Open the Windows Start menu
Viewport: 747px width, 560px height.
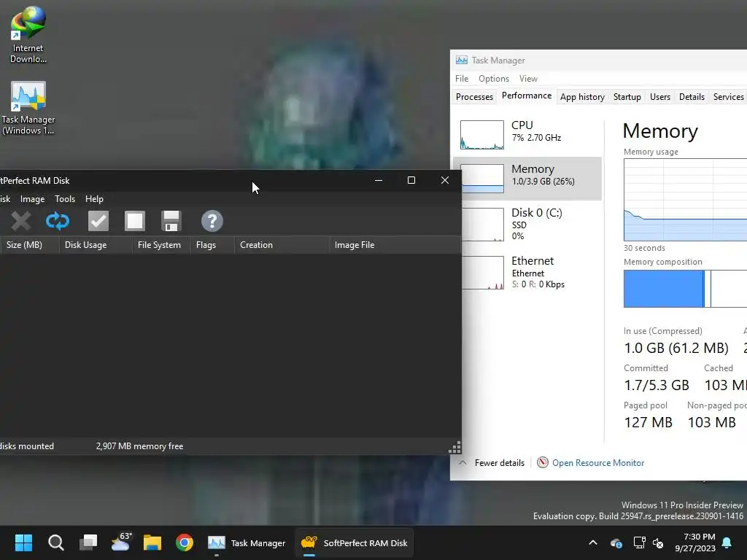point(23,542)
